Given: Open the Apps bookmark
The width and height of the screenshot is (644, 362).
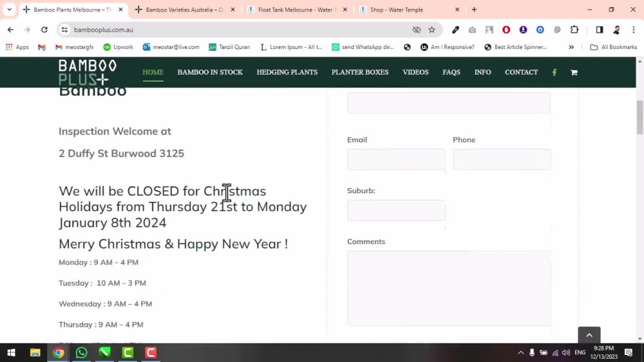Looking at the screenshot, I should click(17, 47).
